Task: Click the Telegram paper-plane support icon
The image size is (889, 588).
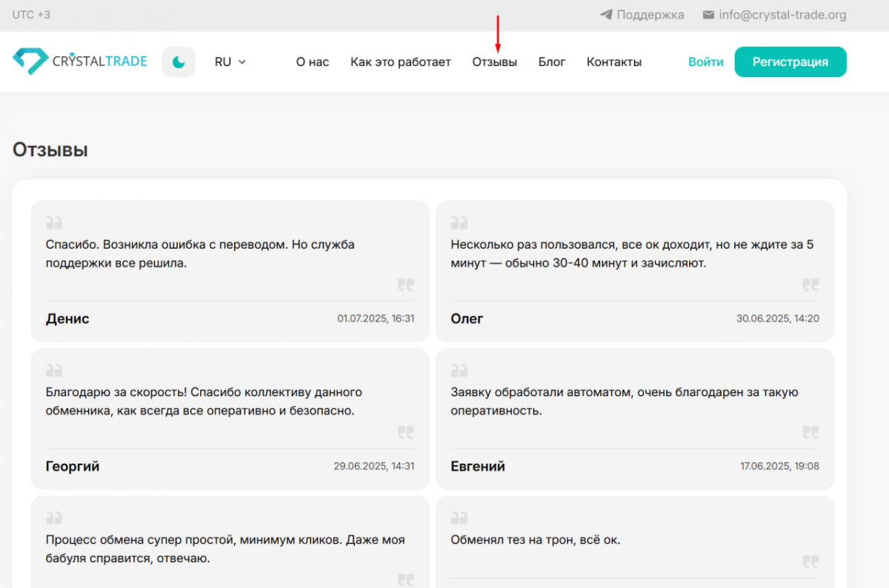Action: coord(606,15)
